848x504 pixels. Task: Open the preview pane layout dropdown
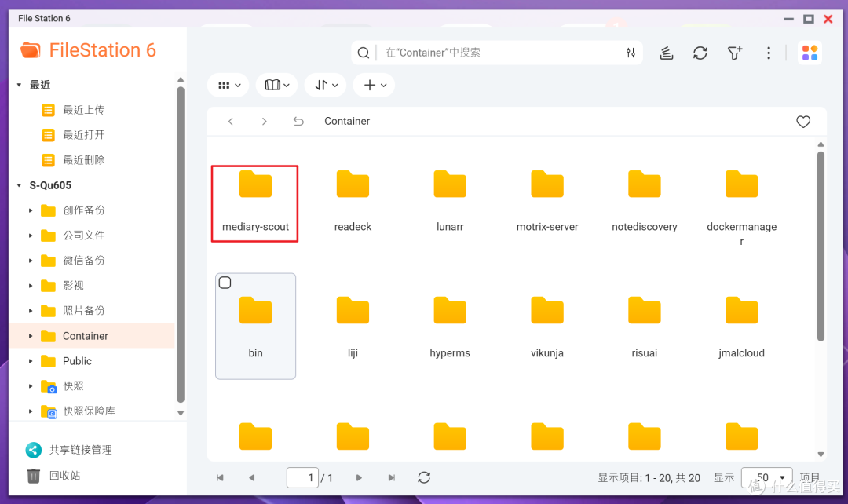point(277,86)
